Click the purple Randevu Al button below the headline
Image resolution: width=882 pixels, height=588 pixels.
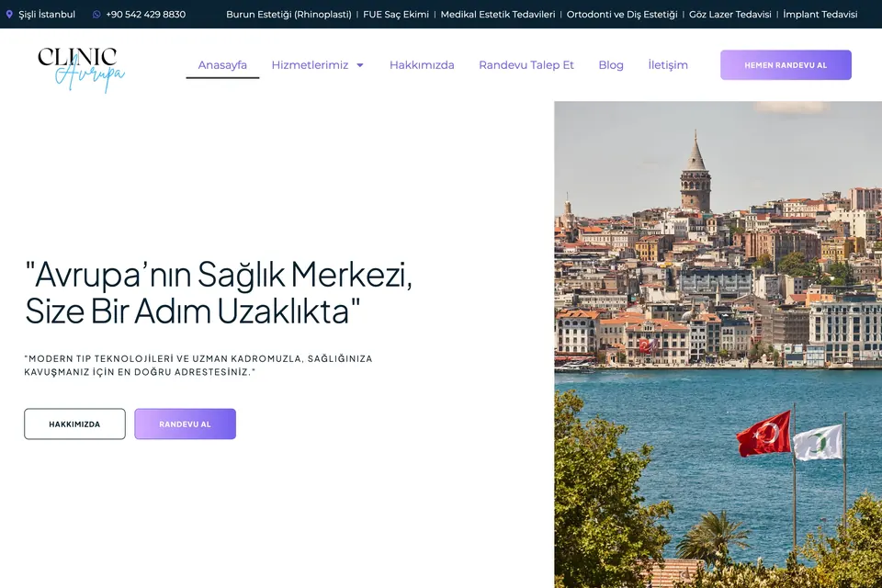(x=185, y=424)
